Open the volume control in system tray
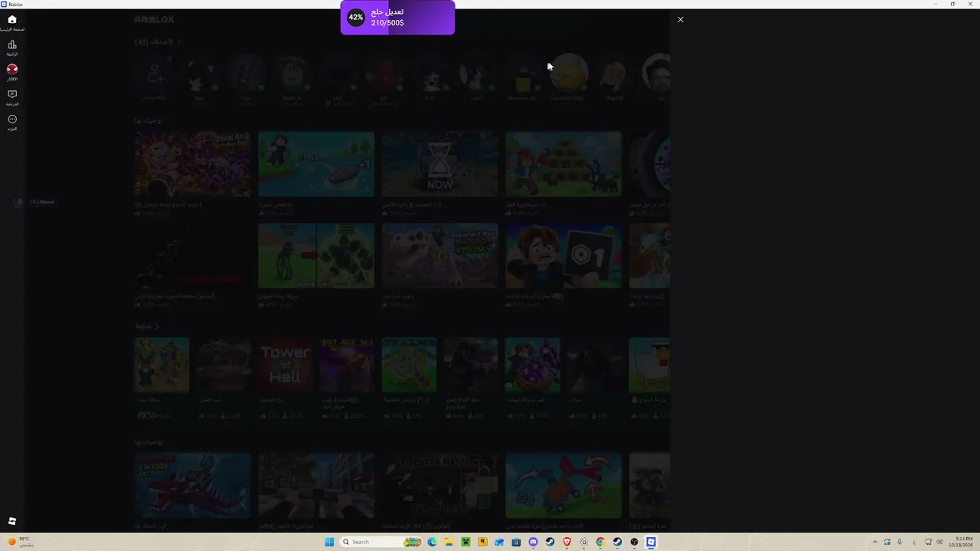 (x=939, y=542)
